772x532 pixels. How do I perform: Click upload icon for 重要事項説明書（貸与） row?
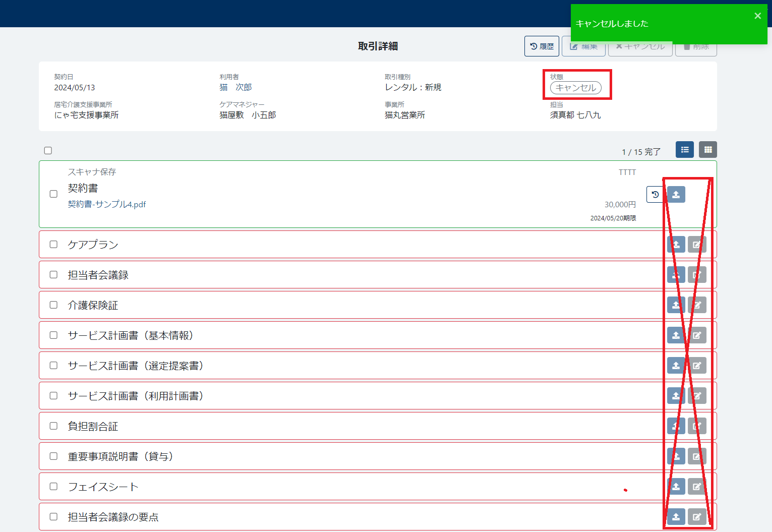click(676, 456)
